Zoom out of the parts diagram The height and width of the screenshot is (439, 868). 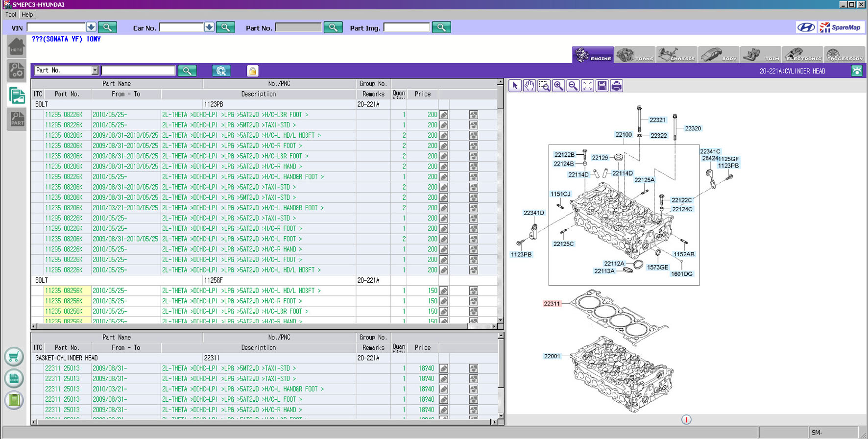[x=573, y=86]
